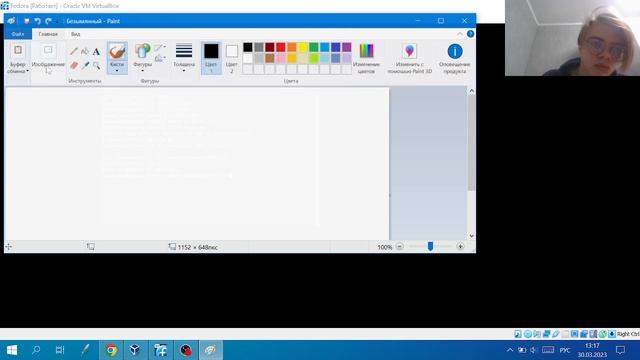Image resolution: width=640 pixels, height=360 pixels.
Task: Switch to the Вид tab
Action: tap(76, 34)
